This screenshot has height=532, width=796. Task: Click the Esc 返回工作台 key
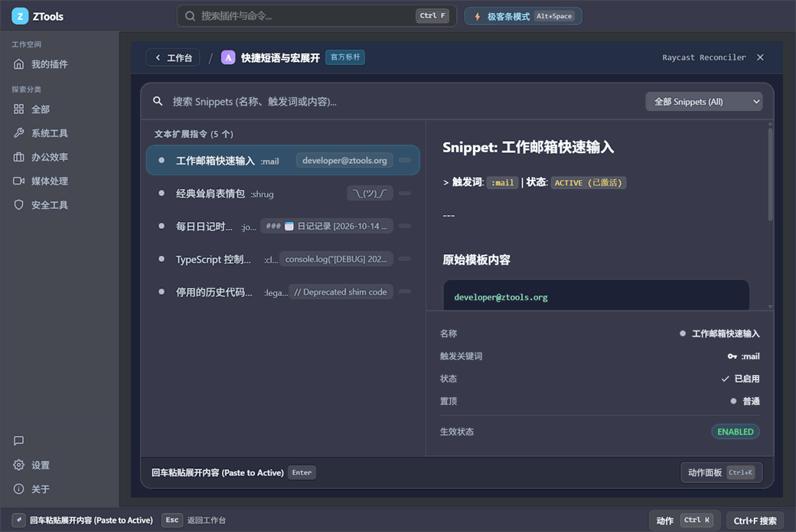coord(172,520)
